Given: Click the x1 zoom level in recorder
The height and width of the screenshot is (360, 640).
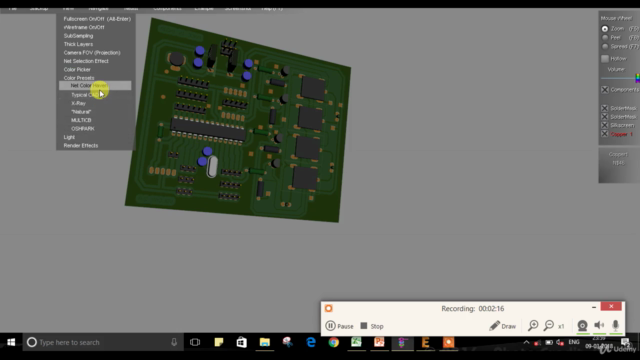Looking at the screenshot, I should click(x=561, y=326).
